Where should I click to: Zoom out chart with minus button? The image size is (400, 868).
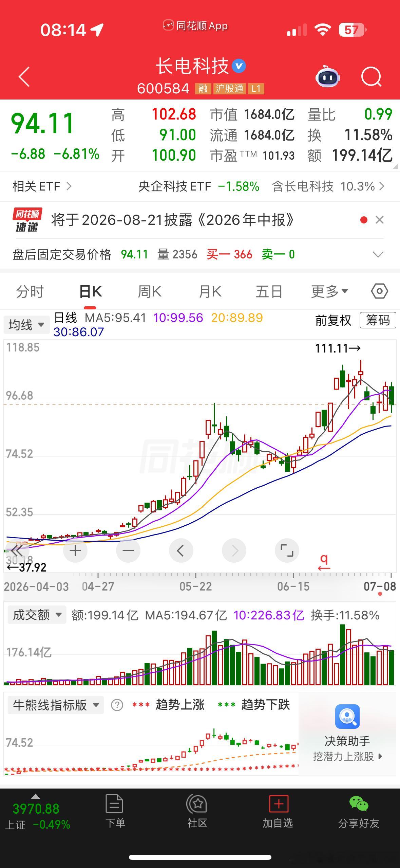coord(128,550)
